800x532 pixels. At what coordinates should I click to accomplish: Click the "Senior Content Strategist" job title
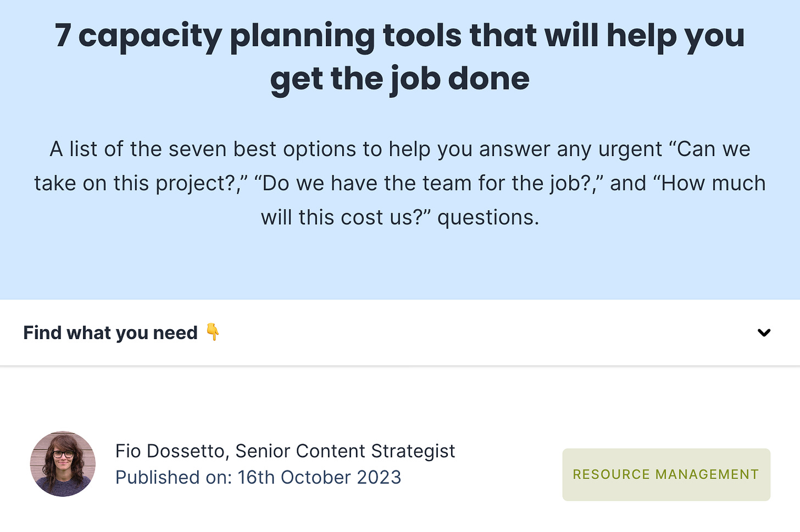pyautogui.click(x=345, y=451)
